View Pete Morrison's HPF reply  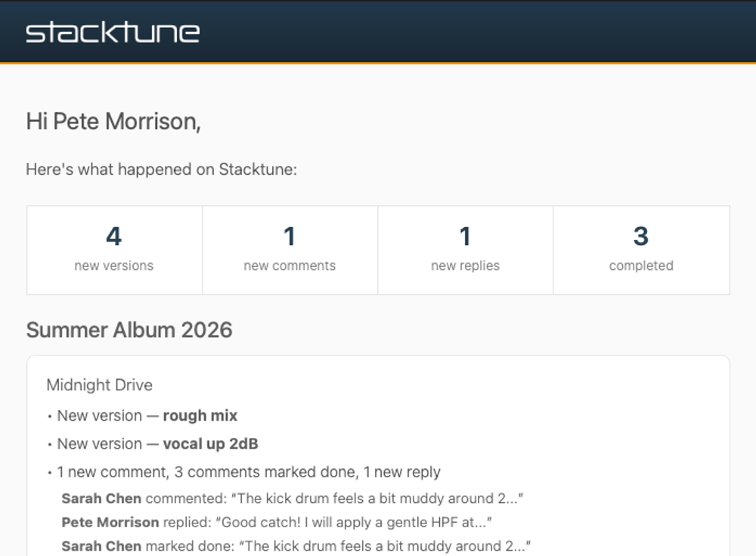coord(277,522)
